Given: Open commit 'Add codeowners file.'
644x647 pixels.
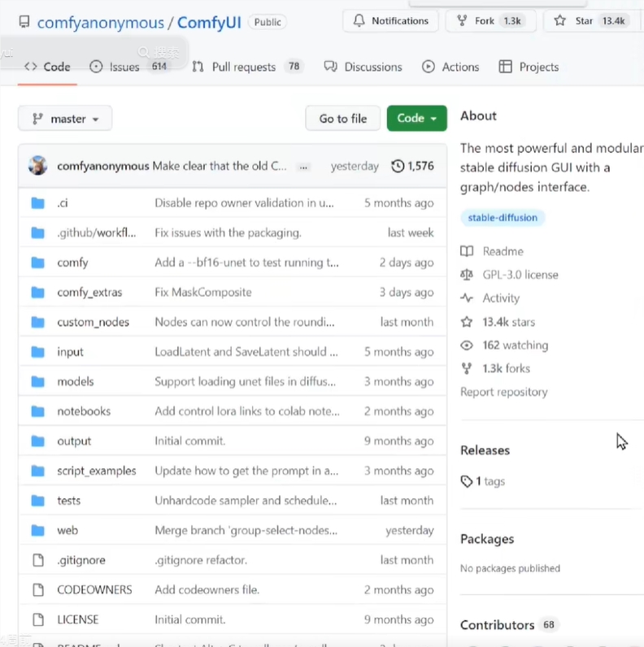Looking at the screenshot, I should coord(207,589).
